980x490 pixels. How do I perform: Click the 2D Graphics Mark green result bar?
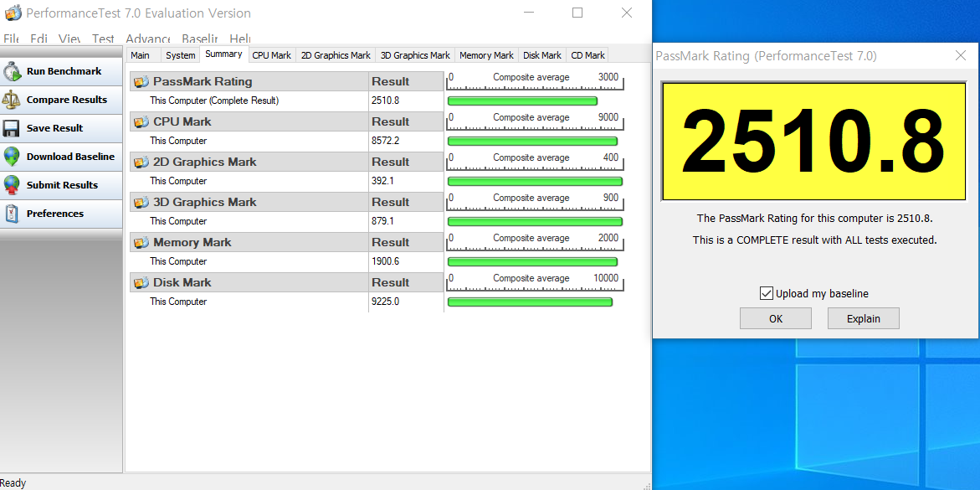[x=535, y=182]
